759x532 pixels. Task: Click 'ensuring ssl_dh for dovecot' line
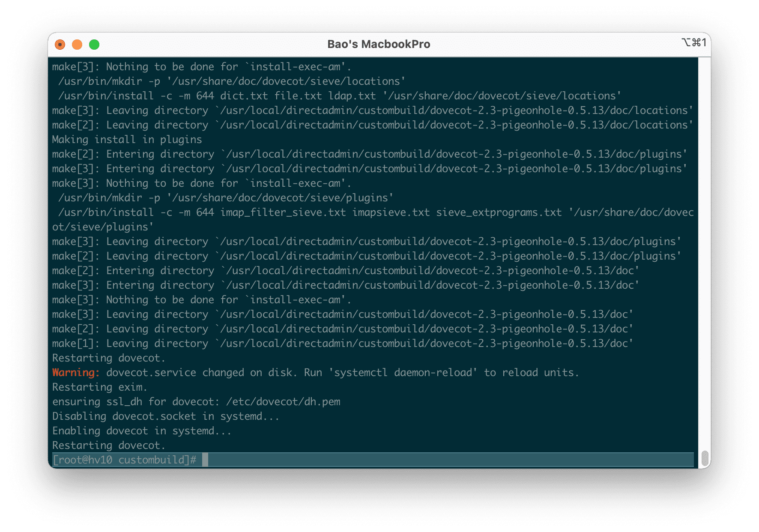196,402
